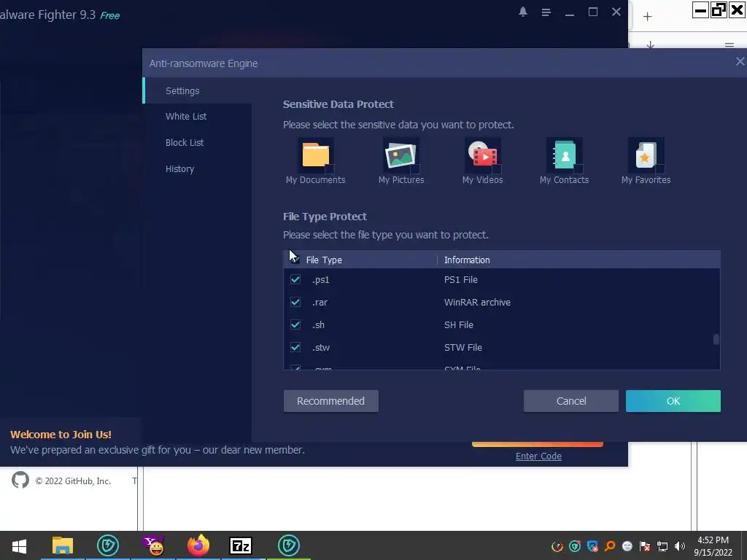
Task: Select the 'SH File' information cell
Action: pyautogui.click(x=459, y=324)
